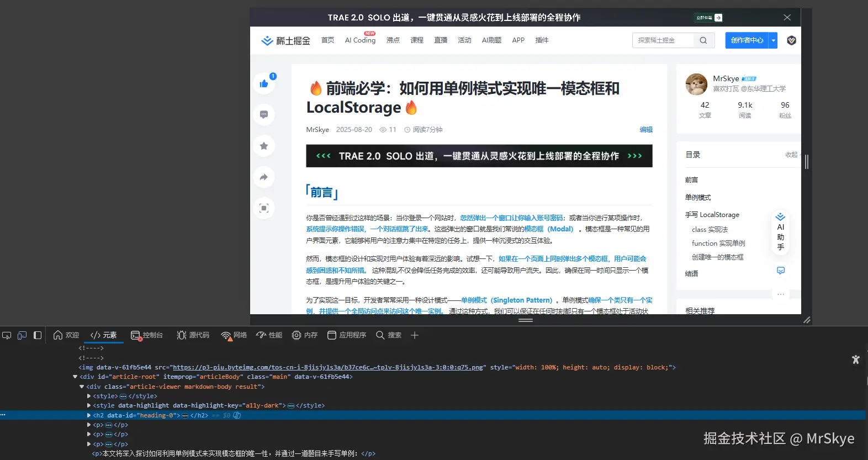Click the three-dots more icon in sidebar
Screen dimensions: 868x460
[781, 294]
